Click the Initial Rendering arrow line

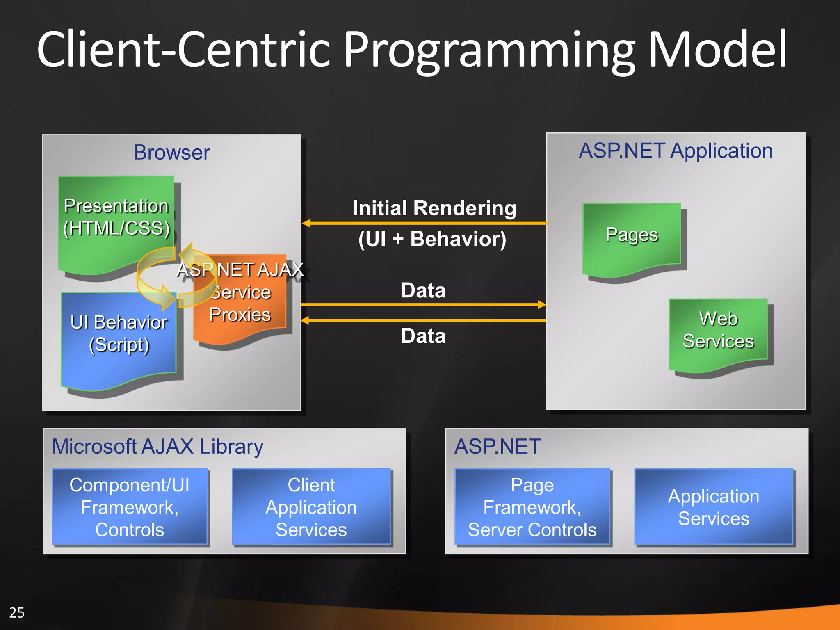[x=424, y=223]
